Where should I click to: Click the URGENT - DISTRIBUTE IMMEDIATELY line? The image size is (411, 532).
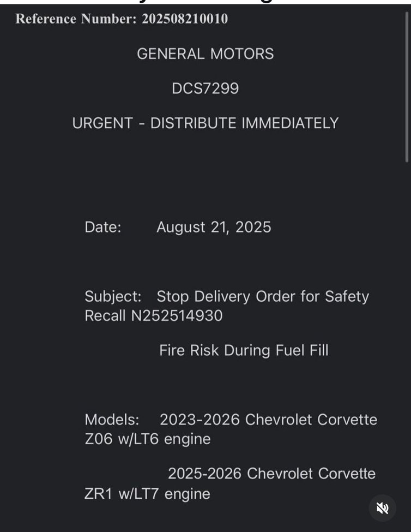(x=206, y=123)
